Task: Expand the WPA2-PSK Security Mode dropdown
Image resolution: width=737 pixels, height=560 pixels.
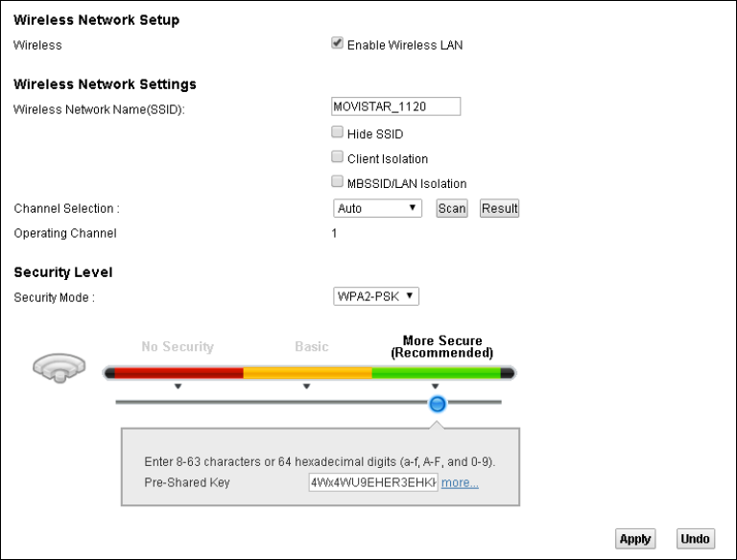Action: (x=376, y=296)
